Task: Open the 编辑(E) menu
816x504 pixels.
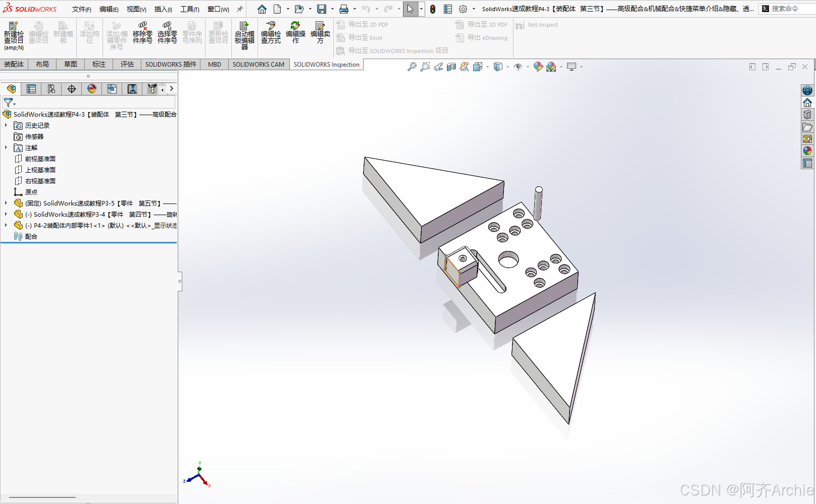Action: pos(109,9)
